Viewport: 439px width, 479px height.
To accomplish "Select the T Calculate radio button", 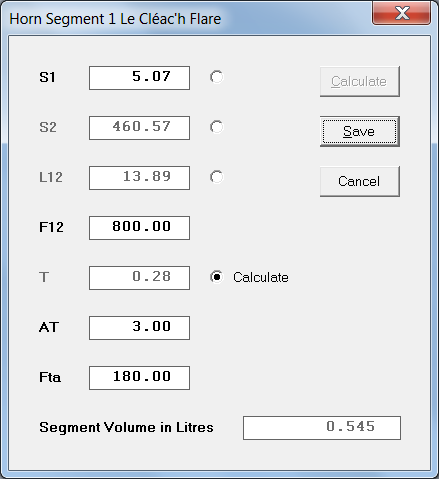I will click(x=217, y=277).
